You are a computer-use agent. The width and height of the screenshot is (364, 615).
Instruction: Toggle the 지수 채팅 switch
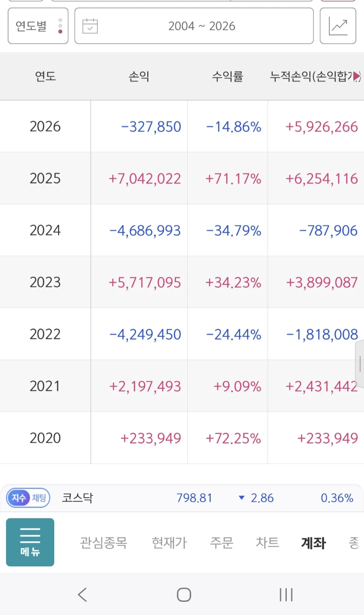click(x=28, y=498)
